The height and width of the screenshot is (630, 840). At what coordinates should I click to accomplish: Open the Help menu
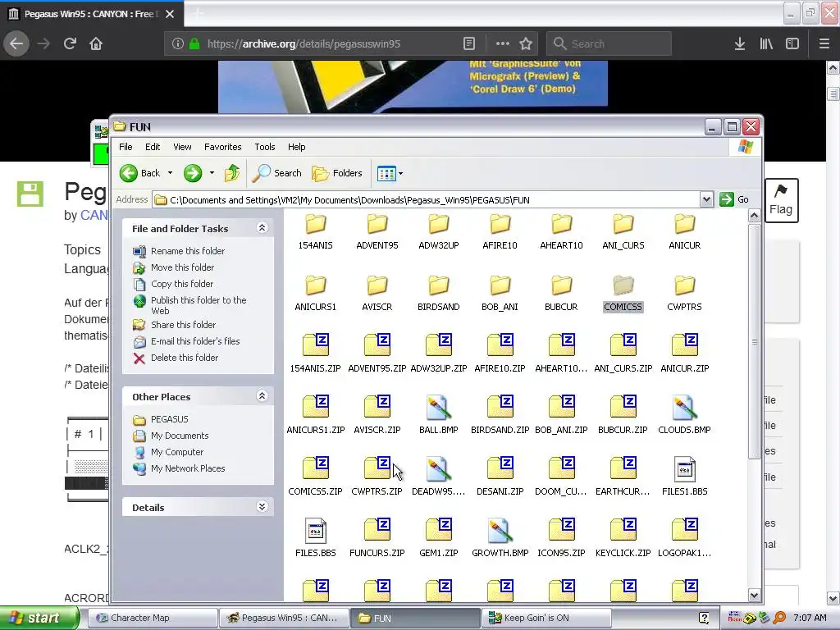(296, 147)
